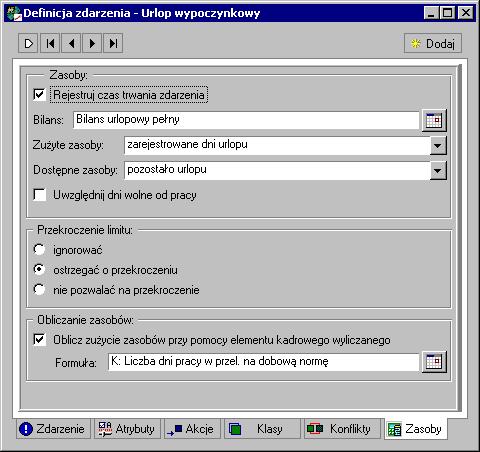Image resolution: width=480 pixels, height=452 pixels.
Task: Go to the next record
Action: click(92, 43)
